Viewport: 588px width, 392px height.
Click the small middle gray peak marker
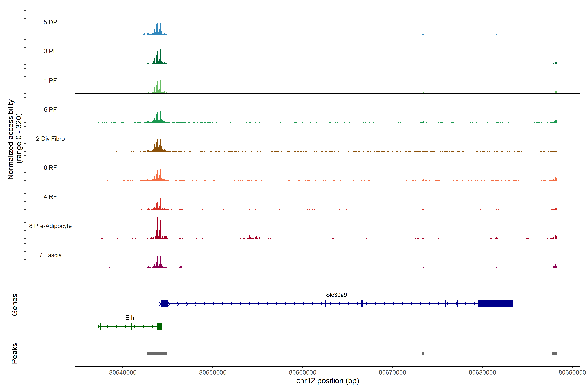(x=423, y=353)
